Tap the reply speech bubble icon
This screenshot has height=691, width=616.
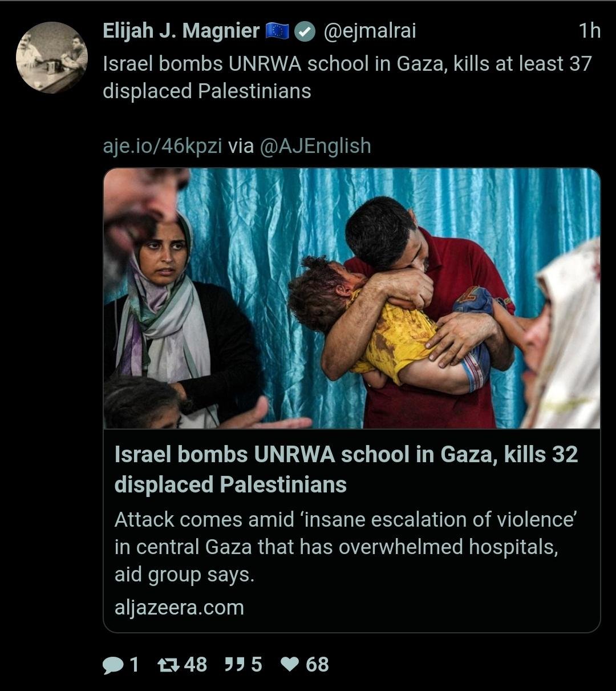(114, 665)
